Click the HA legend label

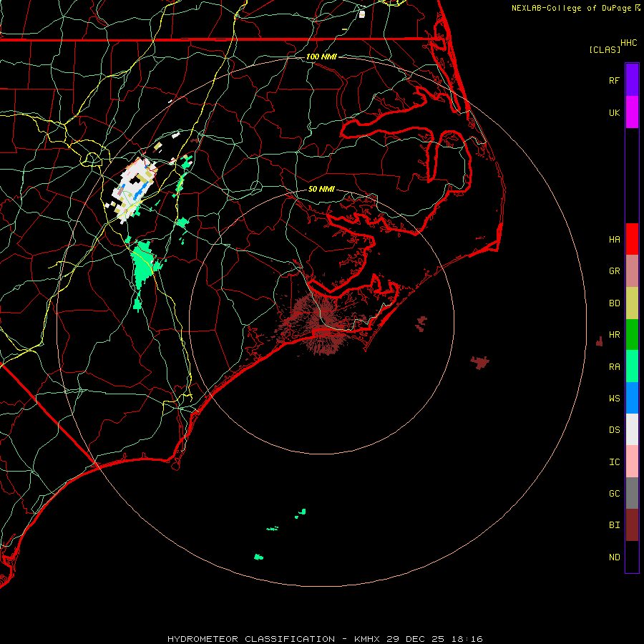pyautogui.click(x=615, y=239)
